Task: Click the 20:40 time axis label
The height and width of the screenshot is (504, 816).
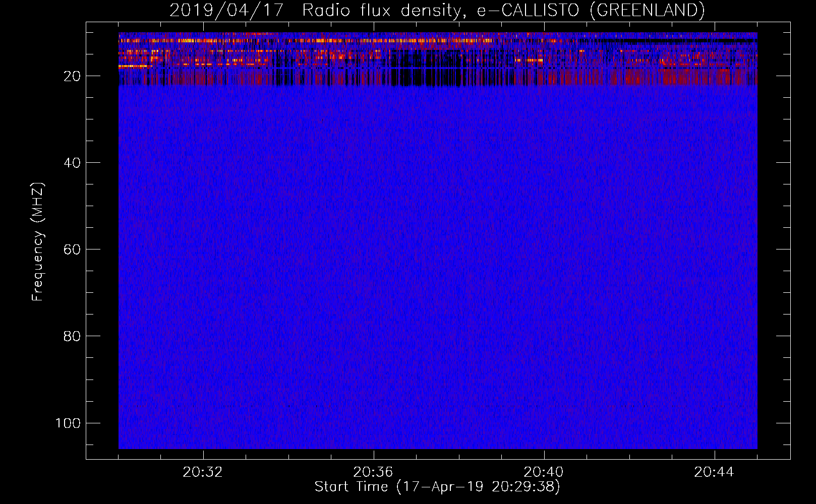Action: [x=544, y=472]
